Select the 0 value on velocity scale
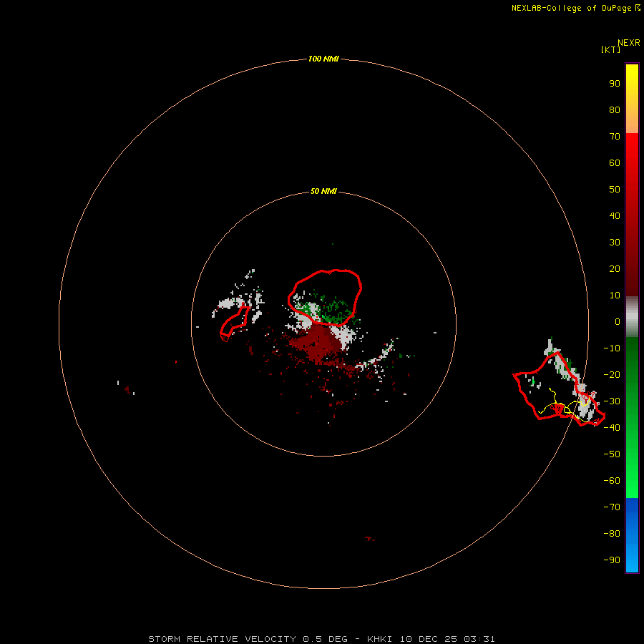The image size is (644, 644). 618,321
